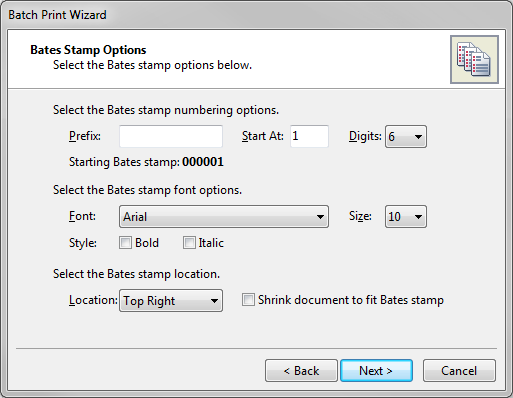The height and width of the screenshot is (398, 513).
Task: Click the Batch Print Wizard documents icon
Action: (x=474, y=59)
